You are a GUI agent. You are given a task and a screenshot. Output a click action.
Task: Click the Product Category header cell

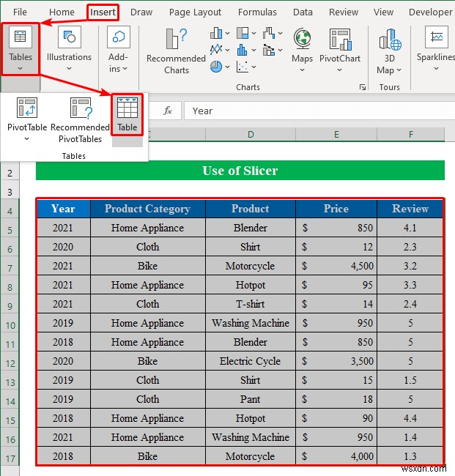(147, 209)
